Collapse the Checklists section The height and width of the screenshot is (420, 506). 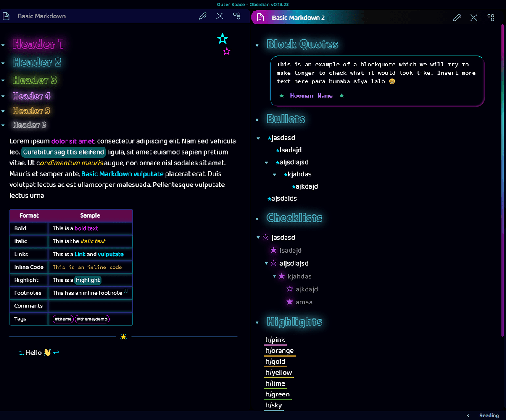pyautogui.click(x=257, y=218)
